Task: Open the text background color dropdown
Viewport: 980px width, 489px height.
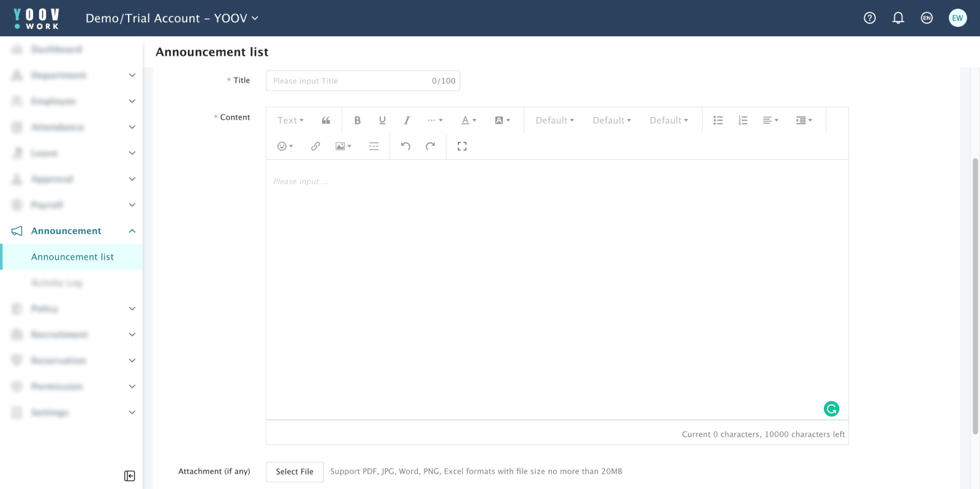Action: tap(502, 121)
